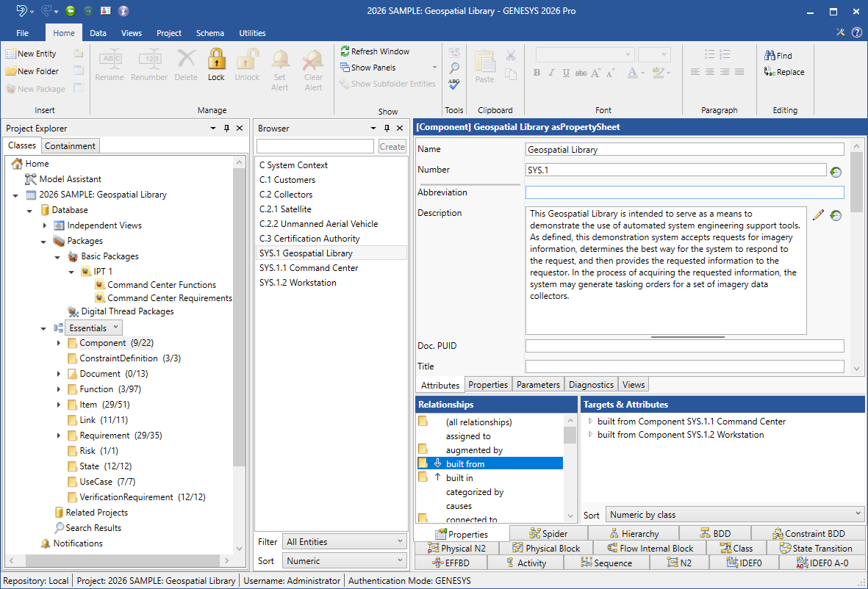
Task: Open the Filter All Entities dropdown
Action: [x=344, y=542]
